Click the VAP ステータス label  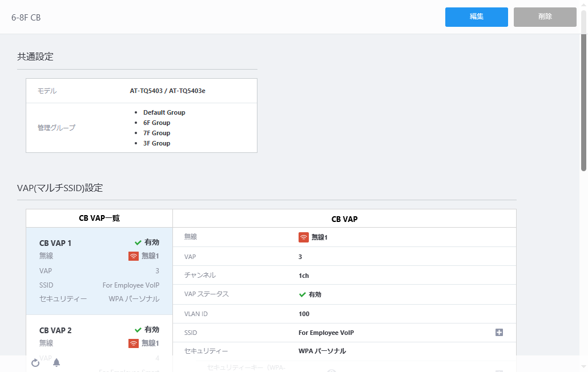pyautogui.click(x=207, y=294)
